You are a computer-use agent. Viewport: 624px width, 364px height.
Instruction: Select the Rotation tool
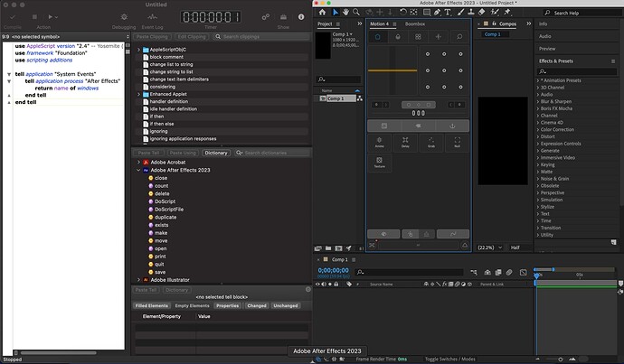pos(402,13)
